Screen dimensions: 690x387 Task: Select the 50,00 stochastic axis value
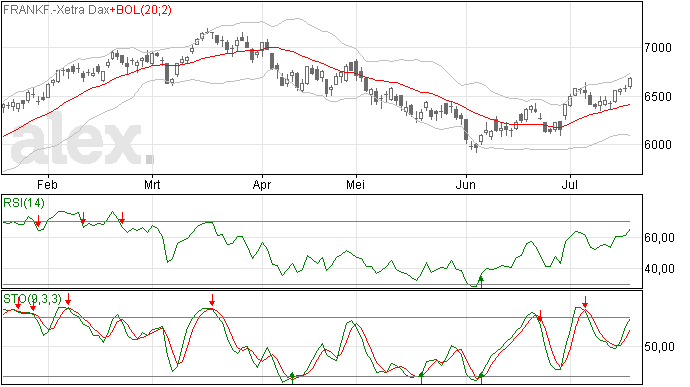659,347
